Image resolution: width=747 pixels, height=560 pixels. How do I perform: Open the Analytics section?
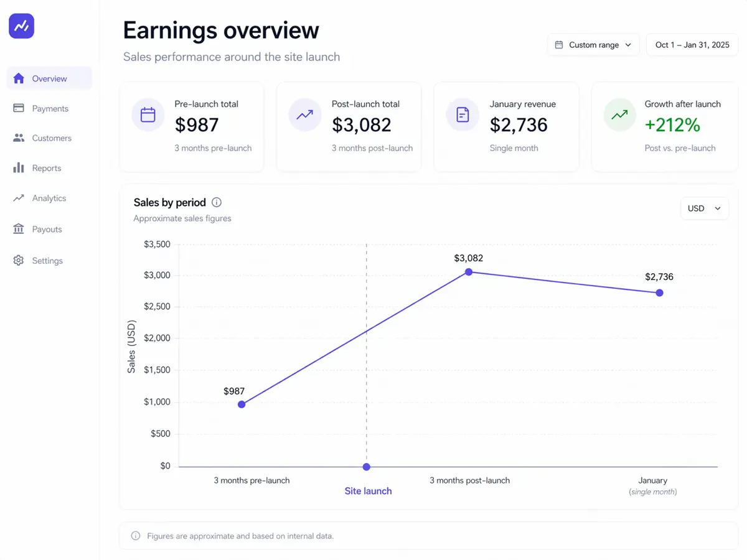[49, 198]
